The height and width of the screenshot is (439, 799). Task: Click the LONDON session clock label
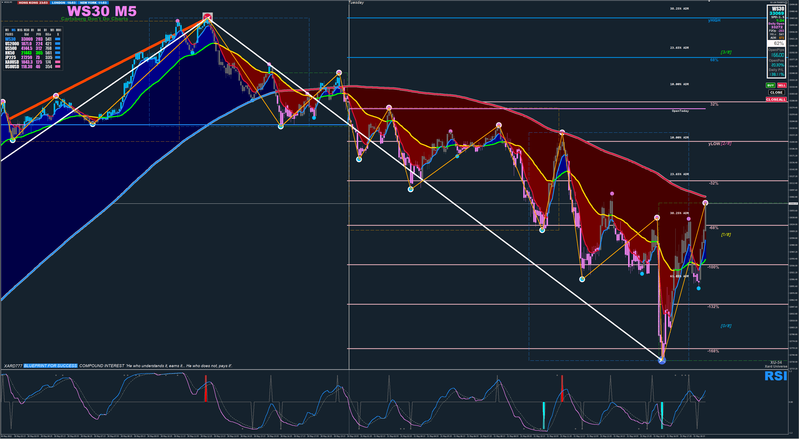[63, 3]
